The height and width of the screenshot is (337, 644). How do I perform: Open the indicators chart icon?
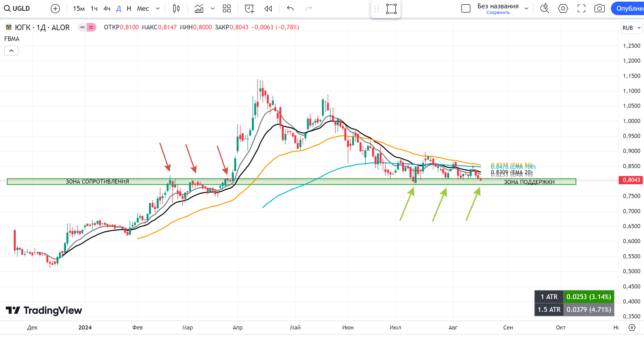coord(199,8)
